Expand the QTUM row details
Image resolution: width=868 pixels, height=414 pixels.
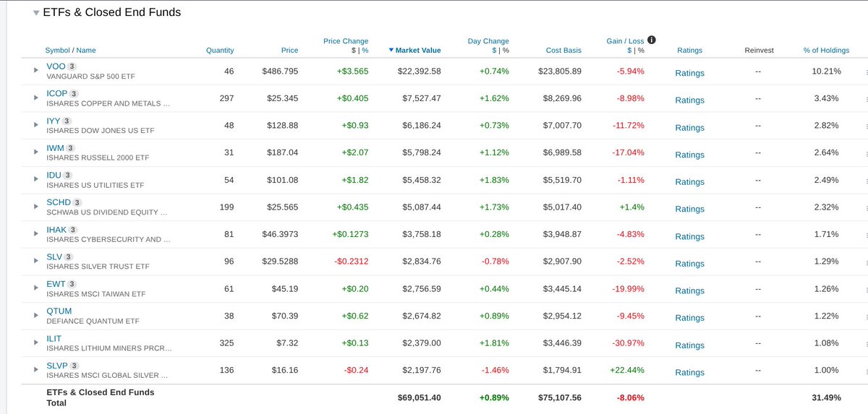tap(35, 315)
